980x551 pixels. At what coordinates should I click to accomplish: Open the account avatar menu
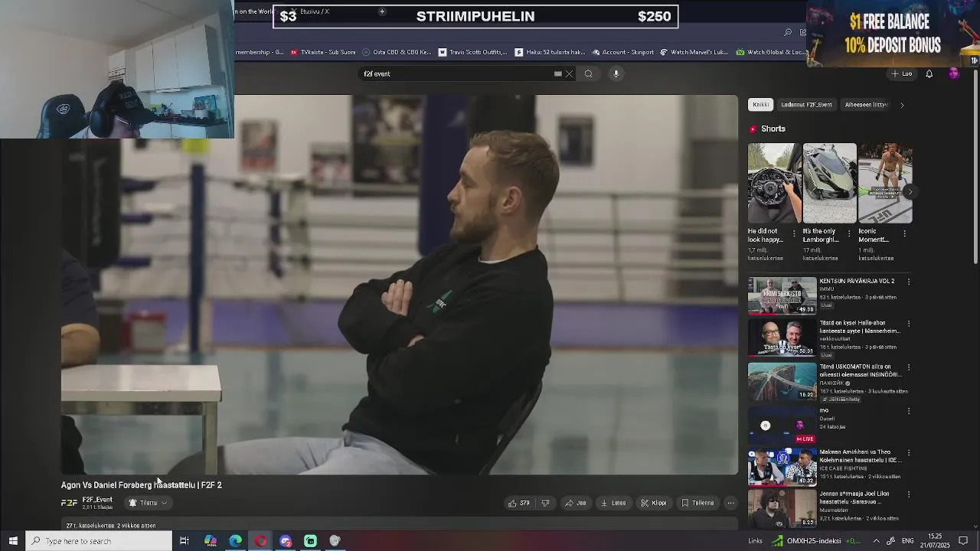[x=954, y=73]
